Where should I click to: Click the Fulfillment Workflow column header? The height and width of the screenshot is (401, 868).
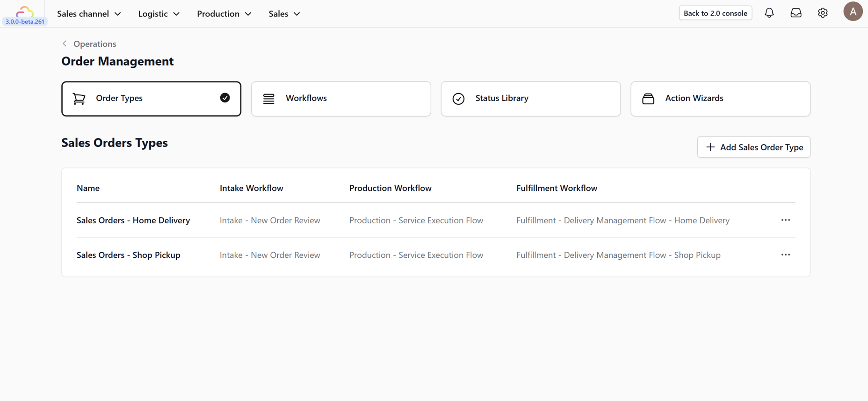[557, 188]
